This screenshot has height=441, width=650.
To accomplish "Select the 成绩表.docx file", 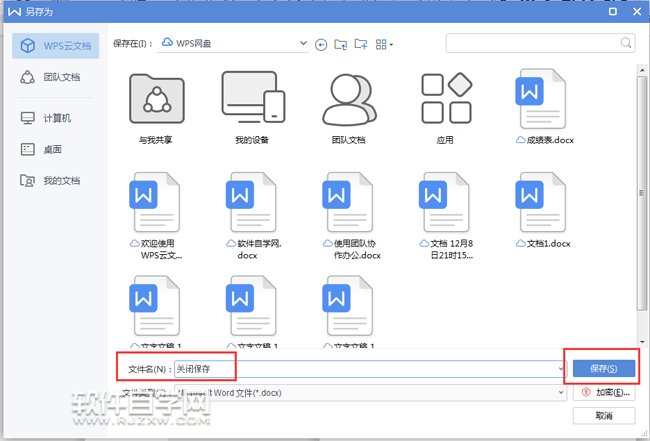I will tap(544, 104).
